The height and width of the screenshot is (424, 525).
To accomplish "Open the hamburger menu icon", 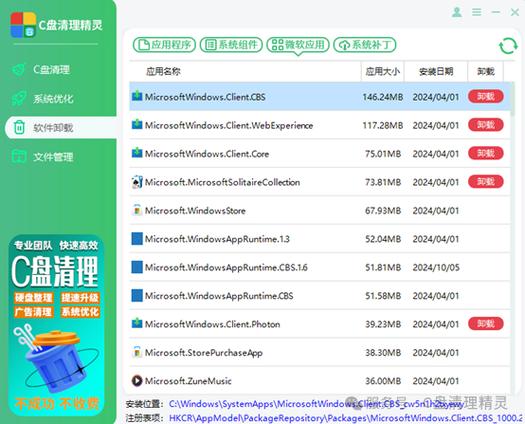I will [477, 12].
